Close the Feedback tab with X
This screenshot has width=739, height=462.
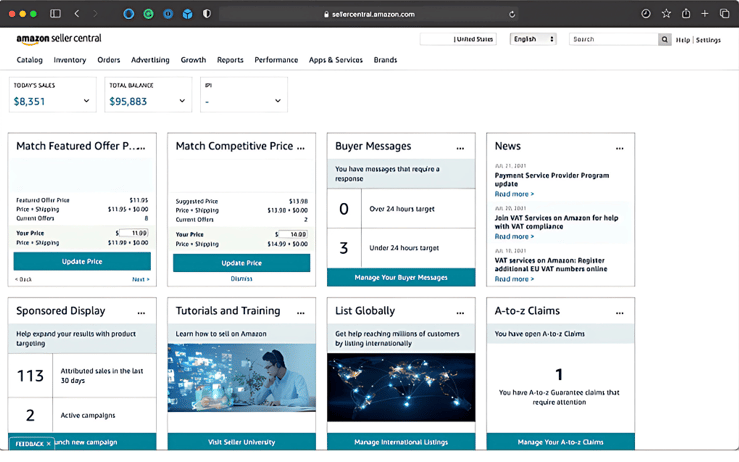point(49,444)
